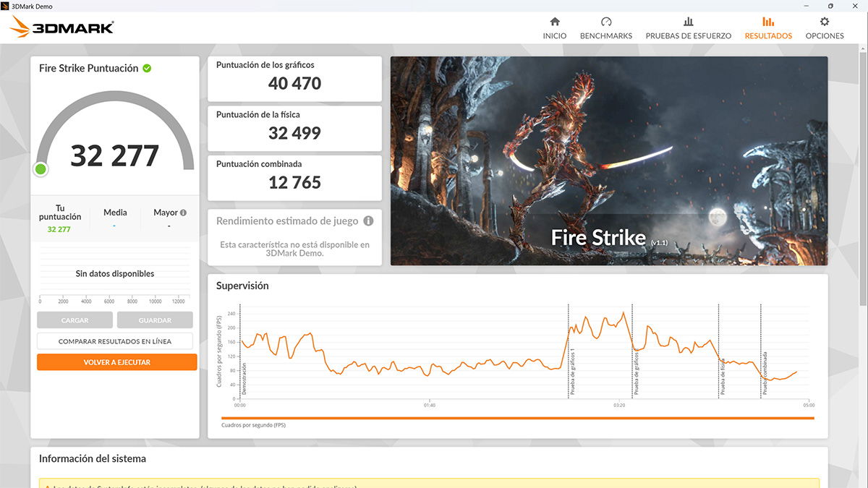Click the Fire Strike preview image
868x488 pixels.
point(609,161)
